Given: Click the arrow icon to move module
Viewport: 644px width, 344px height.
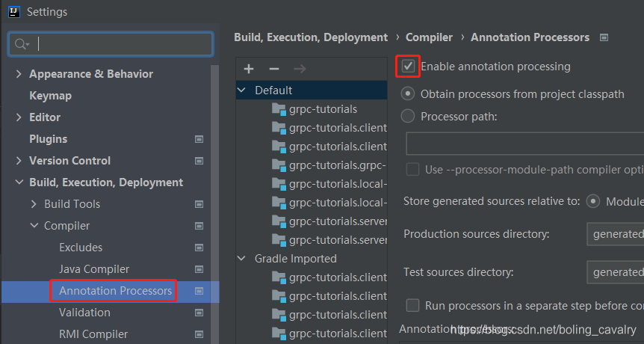Looking at the screenshot, I should pyautogui.click(x=300, y=69).
